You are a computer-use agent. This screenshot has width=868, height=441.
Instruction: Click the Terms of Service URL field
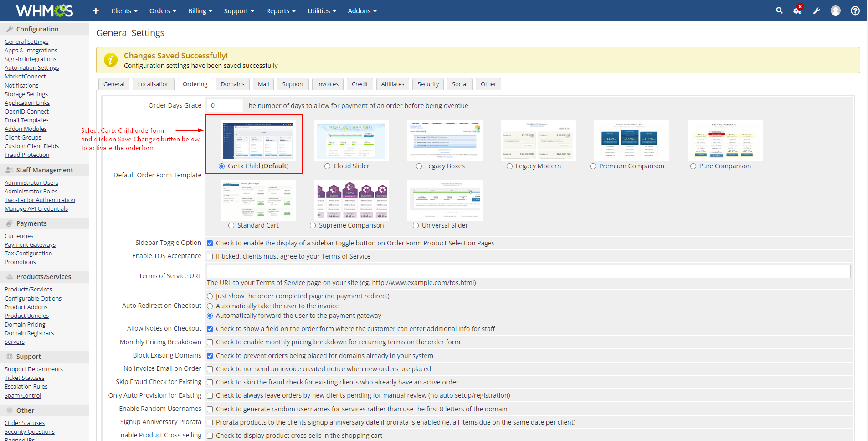pos(529,271)
